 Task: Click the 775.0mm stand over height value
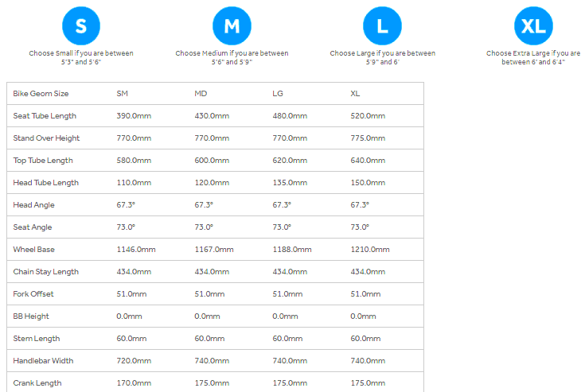(368, 138)
